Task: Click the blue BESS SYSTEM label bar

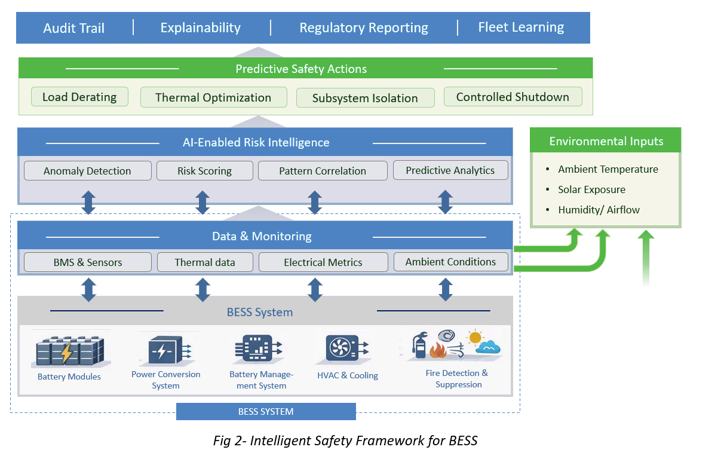Action: coord(266,411)
